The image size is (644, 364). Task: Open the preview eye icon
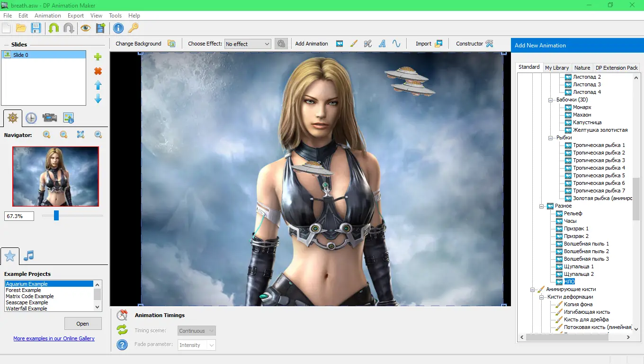[x=86, y=28]
